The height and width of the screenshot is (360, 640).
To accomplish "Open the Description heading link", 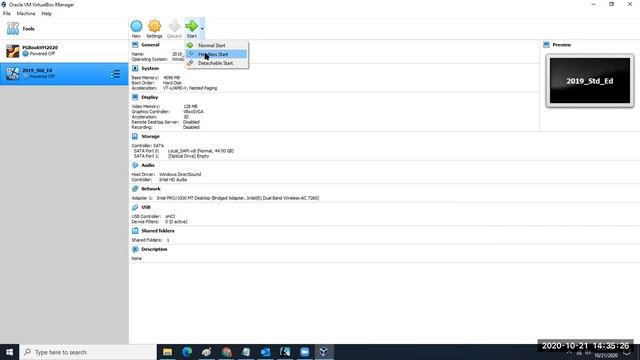I will pyautogui.click(x=154, y=249).
